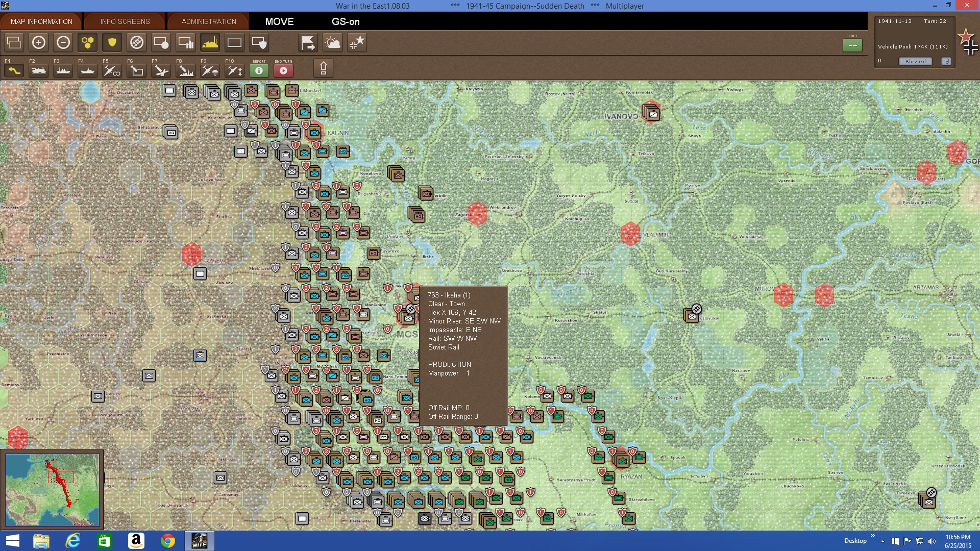Activate the F10 air transfer mode
This screenshot has height=551, width=980.
235,70
